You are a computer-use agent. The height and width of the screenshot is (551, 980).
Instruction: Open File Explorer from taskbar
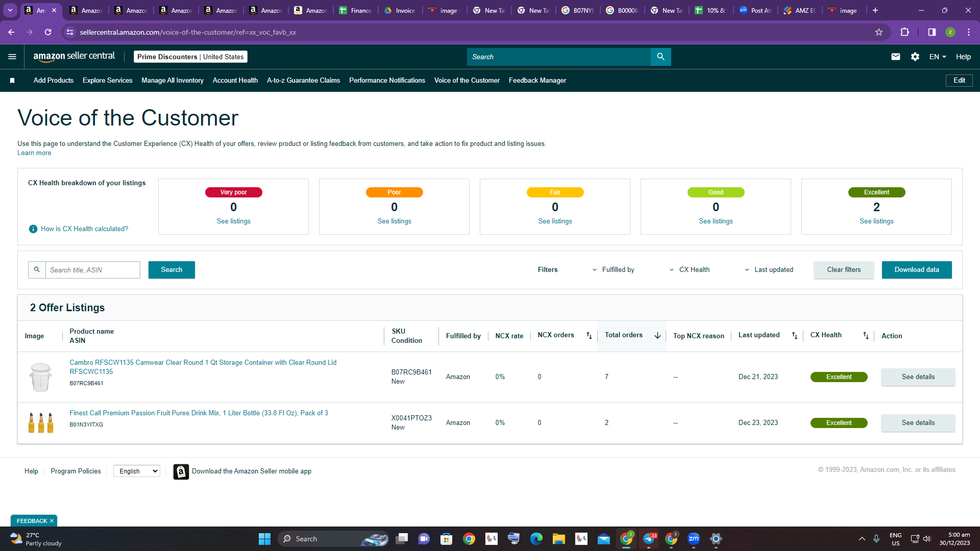click(558, 539)
